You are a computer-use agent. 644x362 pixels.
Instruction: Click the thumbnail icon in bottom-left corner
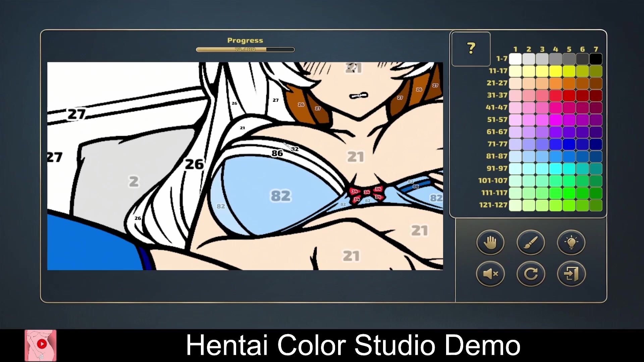[41, 345]
